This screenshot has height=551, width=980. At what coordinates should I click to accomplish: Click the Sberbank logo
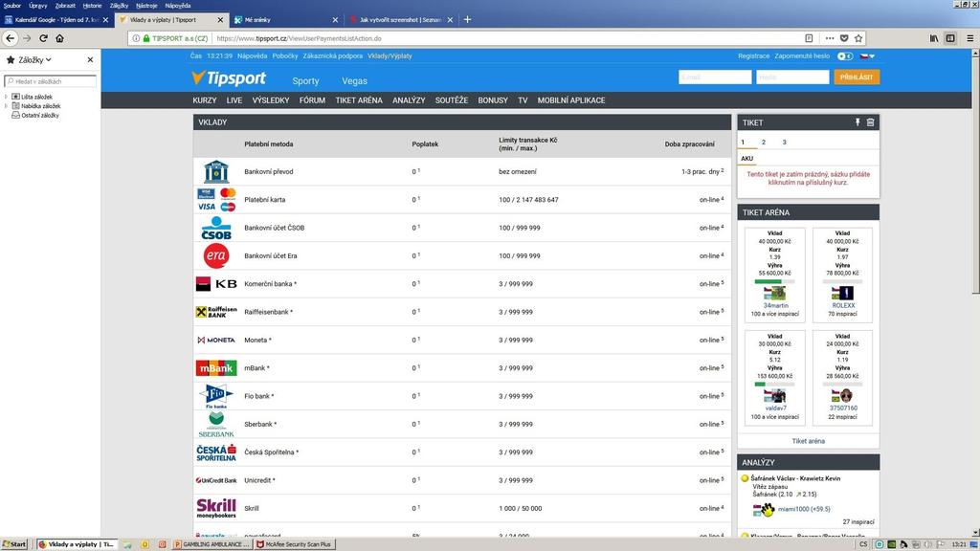216,424
